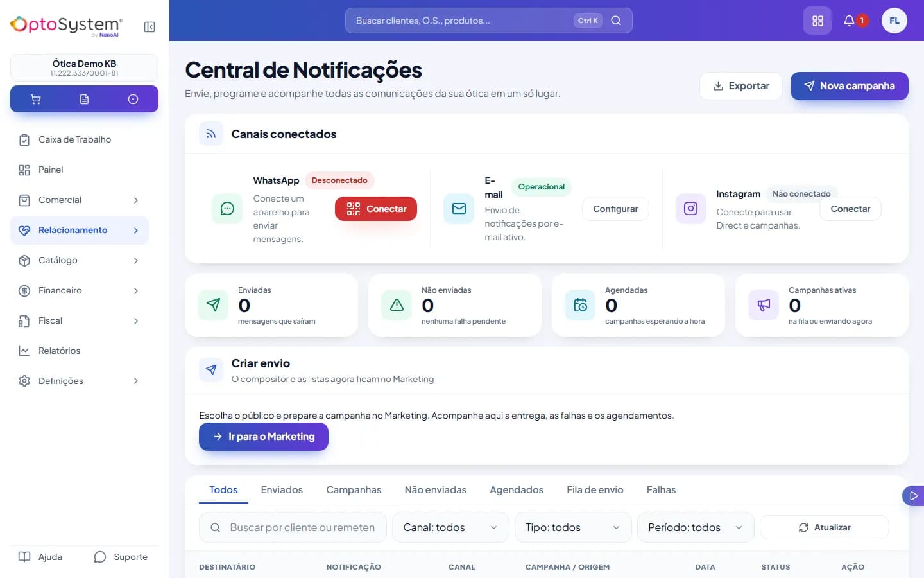This screenshot has width=924, height=578.
Task: Click the Buscar por cliente ou remetente field
Action: coord(293,527)
